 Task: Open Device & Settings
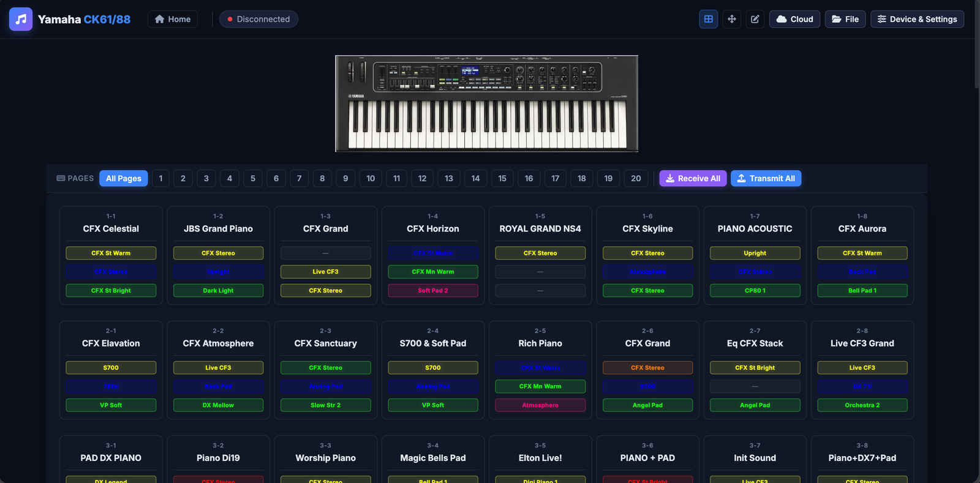point(918,19)
